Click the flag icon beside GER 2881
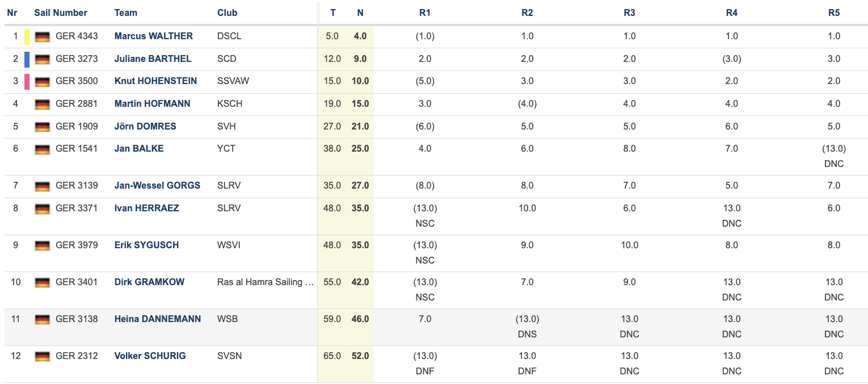 point(42,105)
